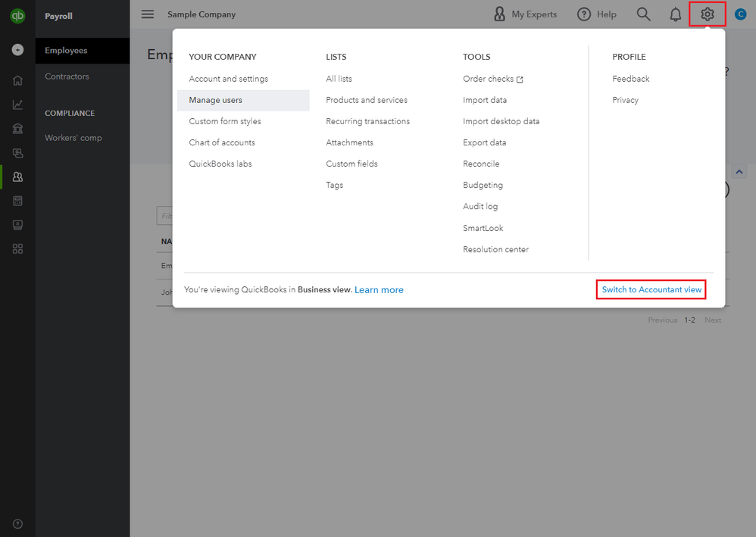Select Export data
Image resolution: width=756 pixels, height=537 pixels.
point(485,142)
